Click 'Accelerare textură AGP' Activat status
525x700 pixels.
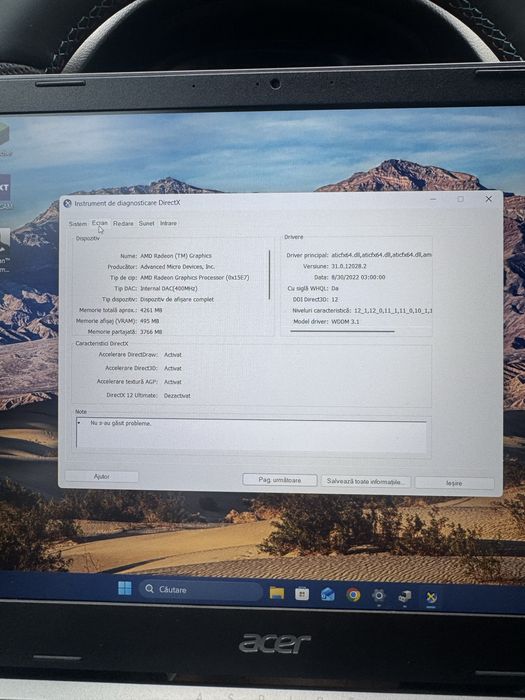[173, 382]
